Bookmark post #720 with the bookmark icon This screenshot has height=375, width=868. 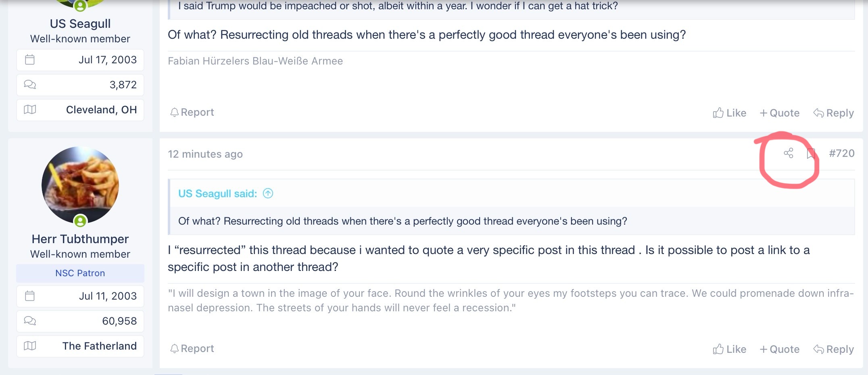[811, 154]
